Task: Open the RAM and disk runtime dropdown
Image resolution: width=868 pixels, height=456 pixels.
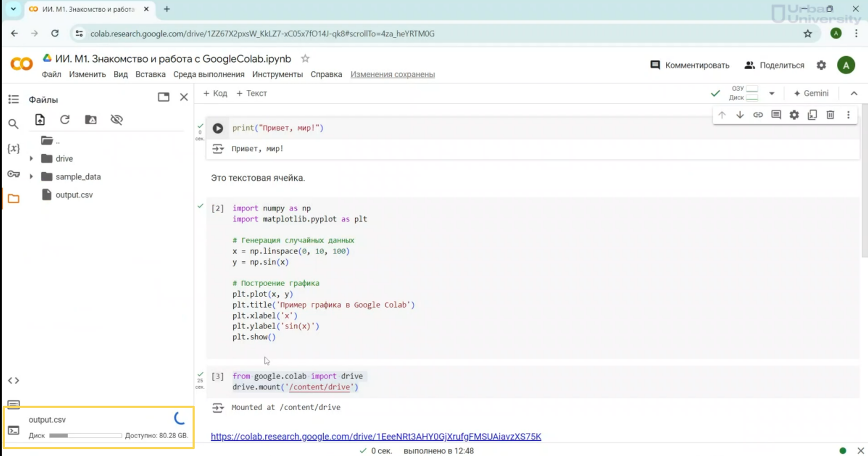Action: [x=772, y=94]
